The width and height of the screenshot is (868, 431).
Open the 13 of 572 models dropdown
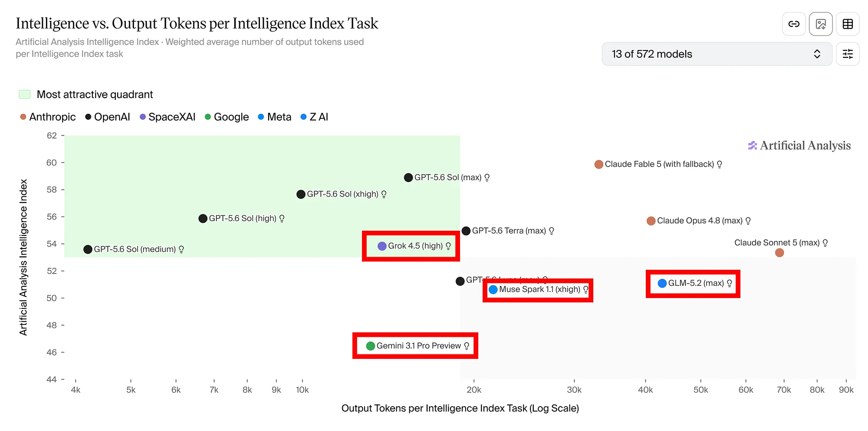[717, 54]
